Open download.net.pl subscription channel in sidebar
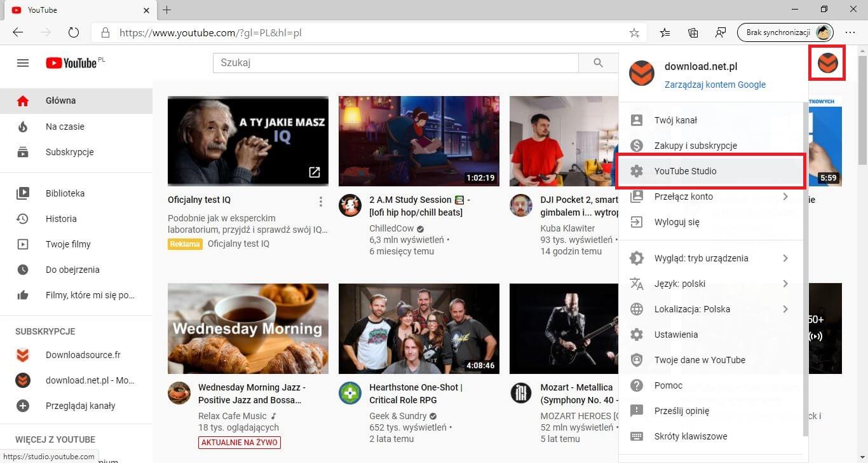 [x=76, y=380]
